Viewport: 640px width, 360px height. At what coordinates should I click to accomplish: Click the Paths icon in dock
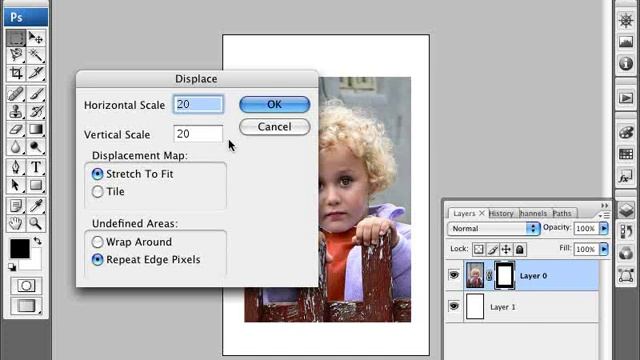(626, 276)
